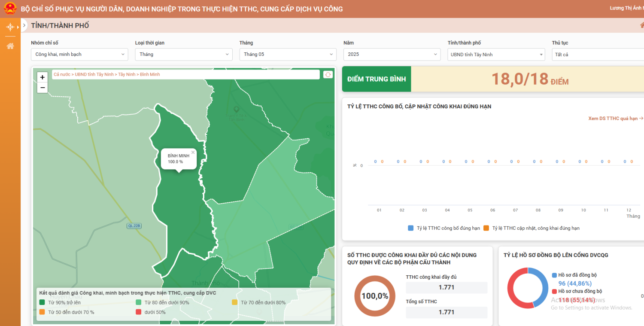Click TTHC công khai đầy đủ value 1.771

point(447,287)
